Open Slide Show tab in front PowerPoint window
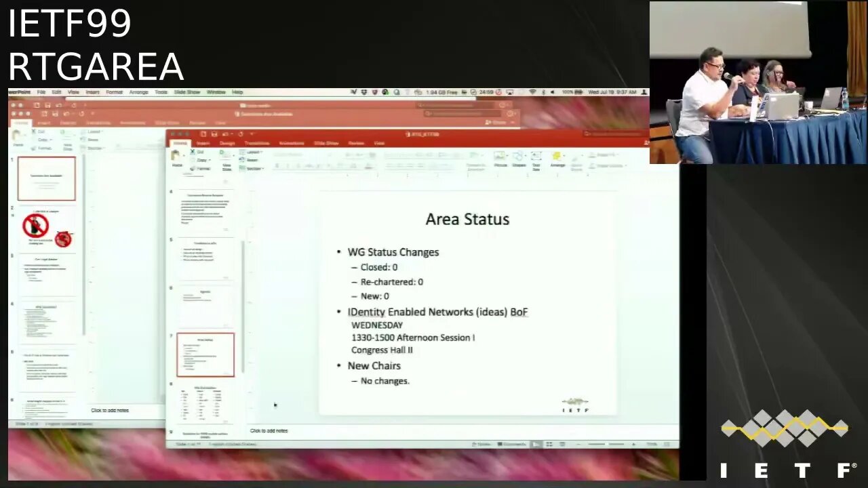This screenshot has width=868, height=488. [326, 143]
